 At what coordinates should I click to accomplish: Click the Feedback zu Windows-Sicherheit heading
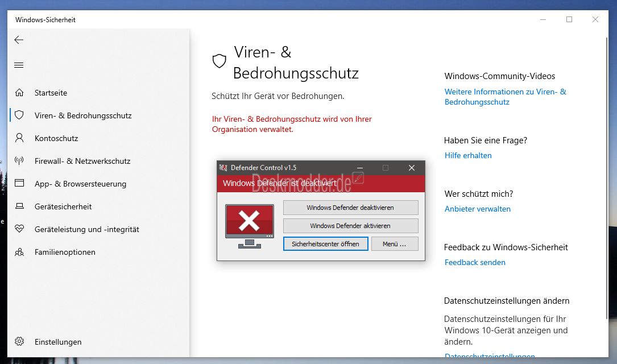pyautogui.click(x=506, y=247)
